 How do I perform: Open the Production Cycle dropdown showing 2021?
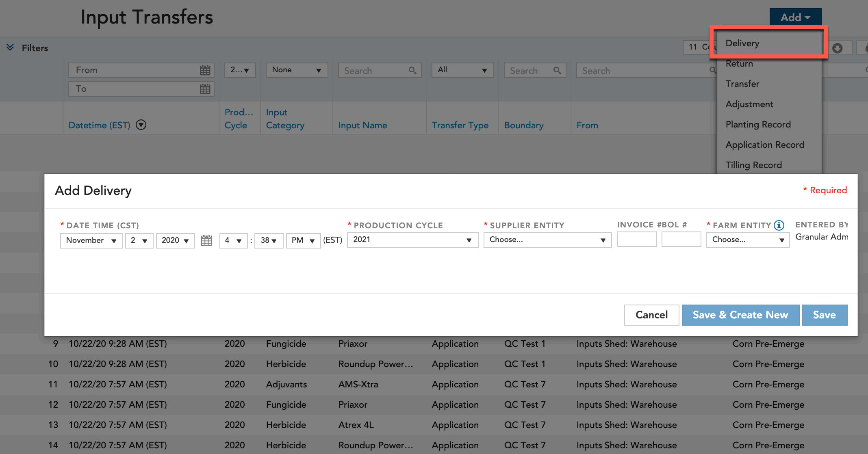412,240
